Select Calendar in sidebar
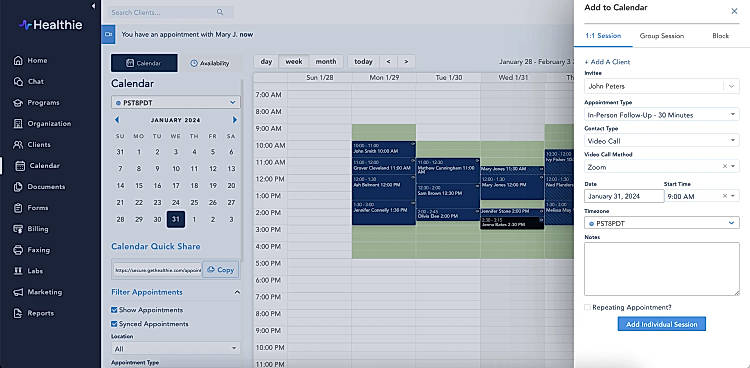Screen dimensions: 750x368 [38, 166]
